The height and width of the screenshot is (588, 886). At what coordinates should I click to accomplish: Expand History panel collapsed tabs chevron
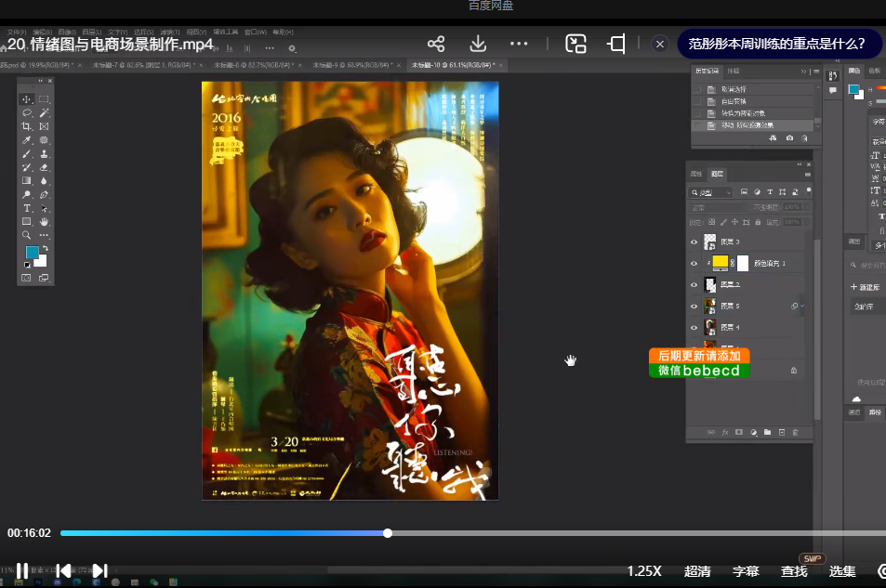pyautogui.click(x=803, y=72)
